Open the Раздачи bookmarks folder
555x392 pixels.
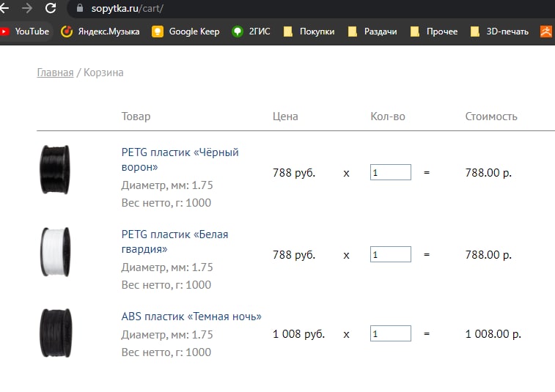coord(372,32)
